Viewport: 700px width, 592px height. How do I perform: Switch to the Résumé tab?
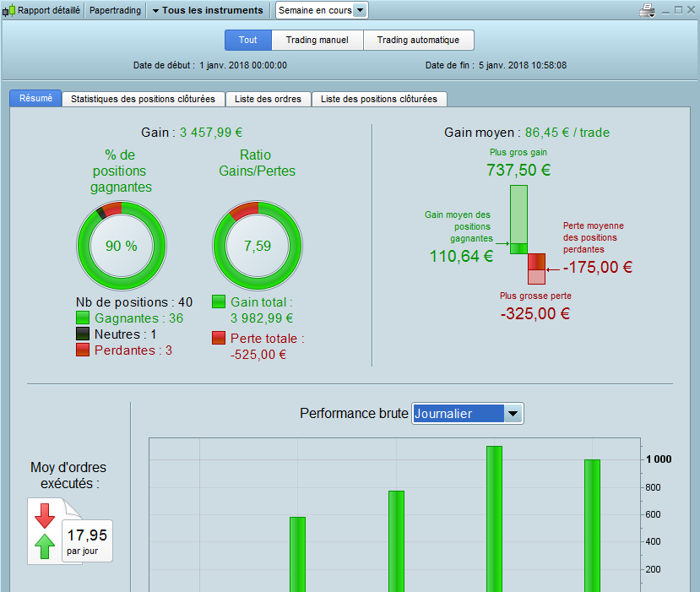[x=35, y=98]
